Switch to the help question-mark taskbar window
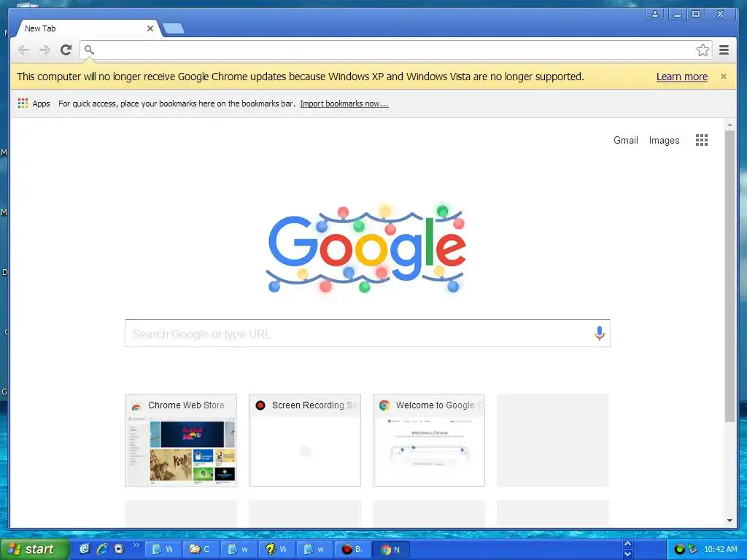 (x=276, y=550)
